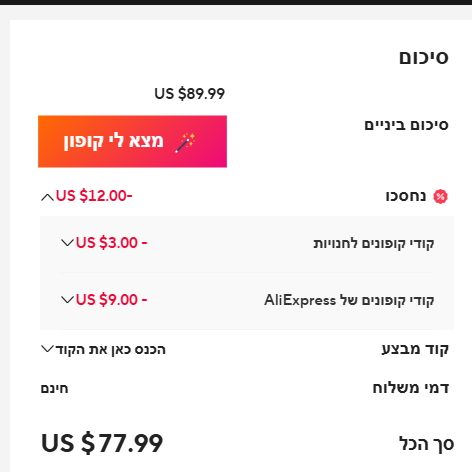This screenshot has width=472, height=472.
Task: Click the דמי משלוח shipping label
Action: tap(411, 388)
